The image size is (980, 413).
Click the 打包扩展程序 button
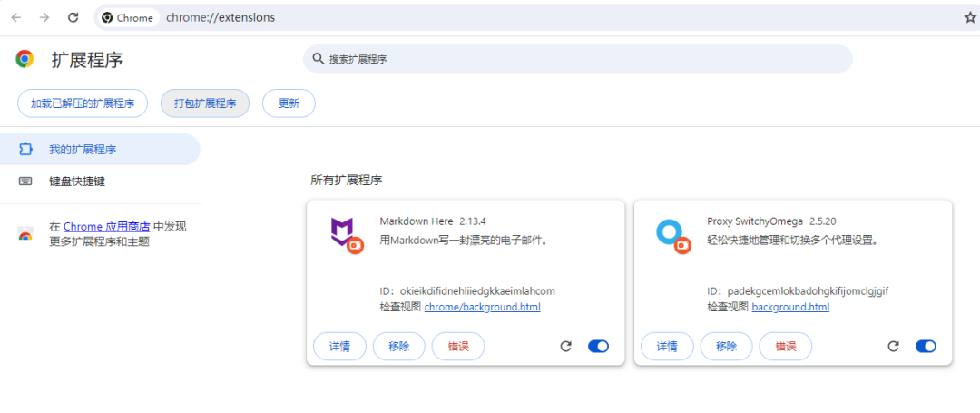point(204,103)
